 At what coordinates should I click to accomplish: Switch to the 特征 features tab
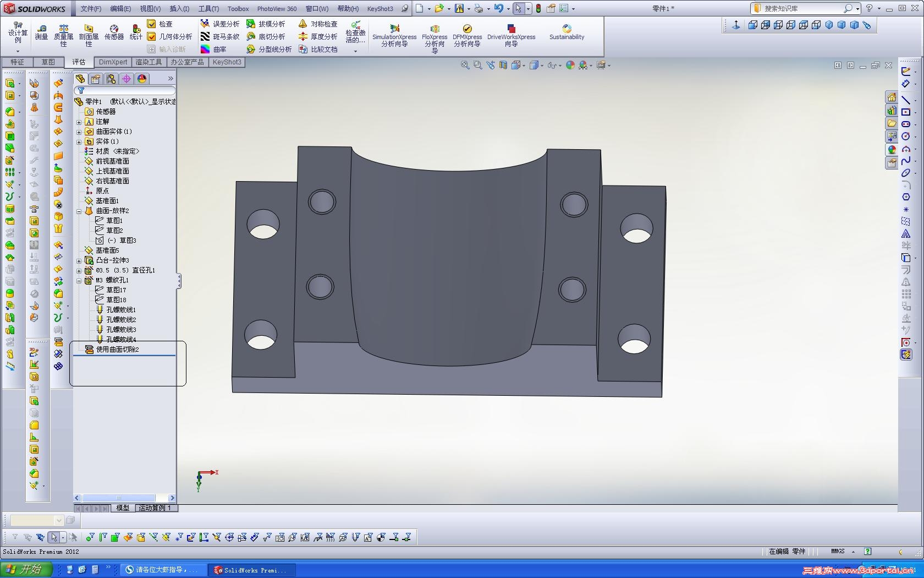tap(17, 62)
